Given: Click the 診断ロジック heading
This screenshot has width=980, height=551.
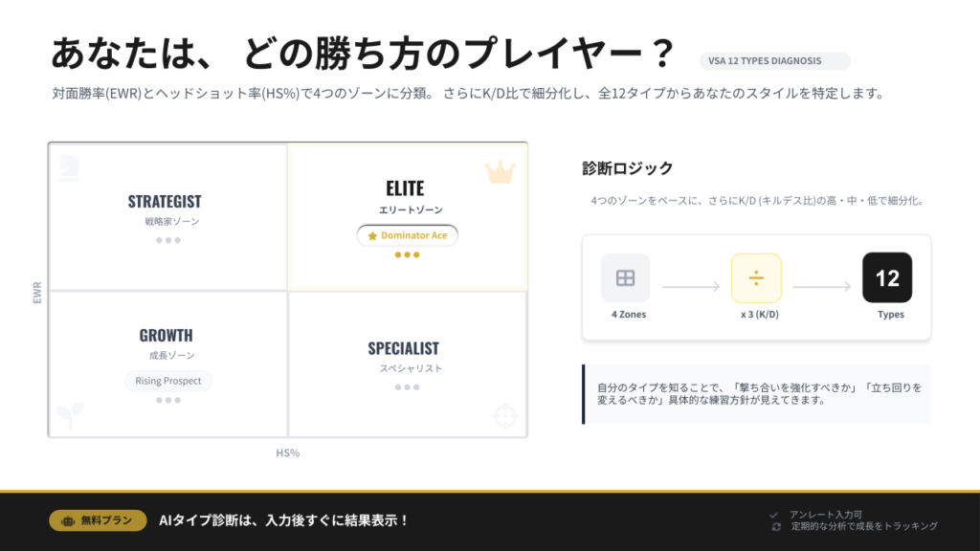Looking at the screenshot, I should click(628, 168).
